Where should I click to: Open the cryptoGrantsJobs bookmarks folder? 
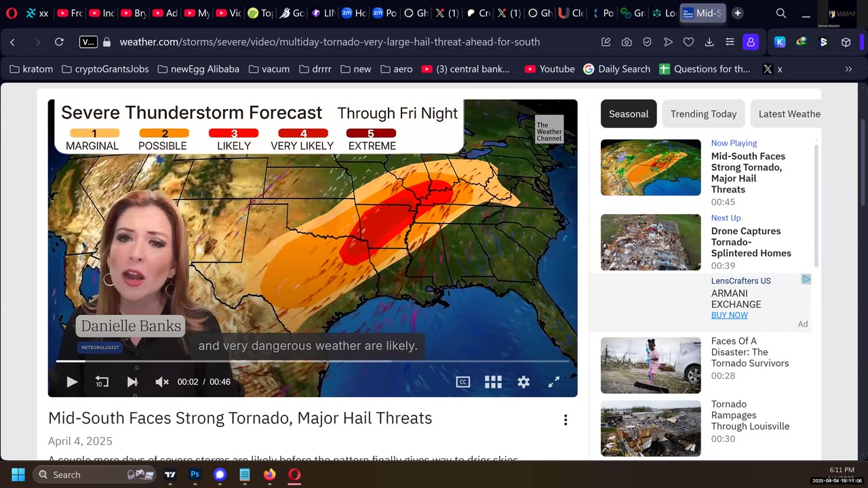[105, 69]
